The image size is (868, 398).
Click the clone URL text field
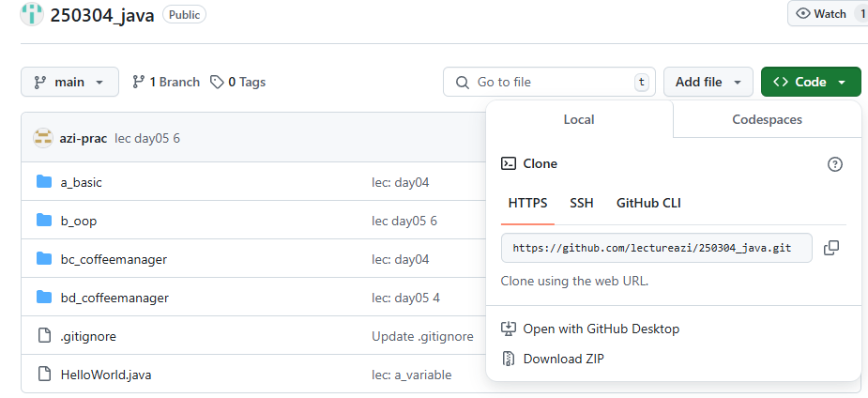point(657,248)
